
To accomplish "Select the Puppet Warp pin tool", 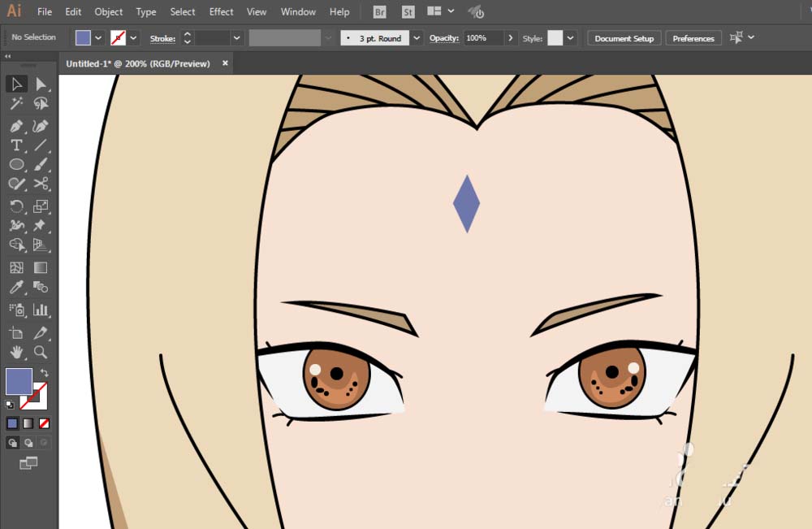I will [x=41, y=225].
